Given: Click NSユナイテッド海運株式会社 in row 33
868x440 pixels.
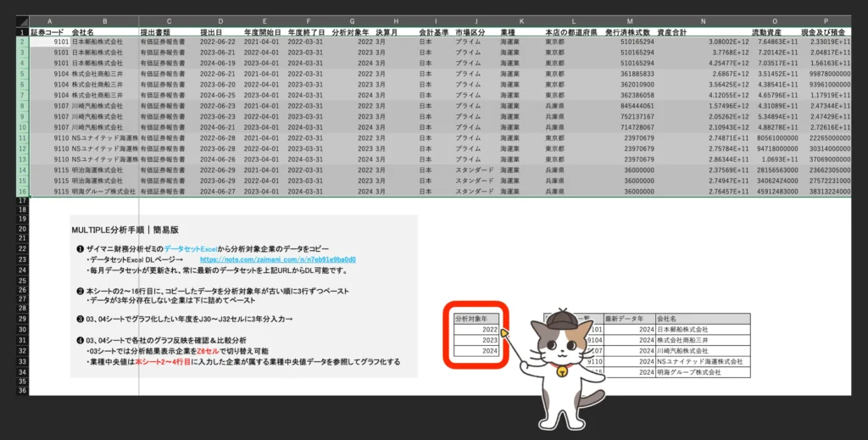Looking at the screenshot, I should click(x=703, y=361).
